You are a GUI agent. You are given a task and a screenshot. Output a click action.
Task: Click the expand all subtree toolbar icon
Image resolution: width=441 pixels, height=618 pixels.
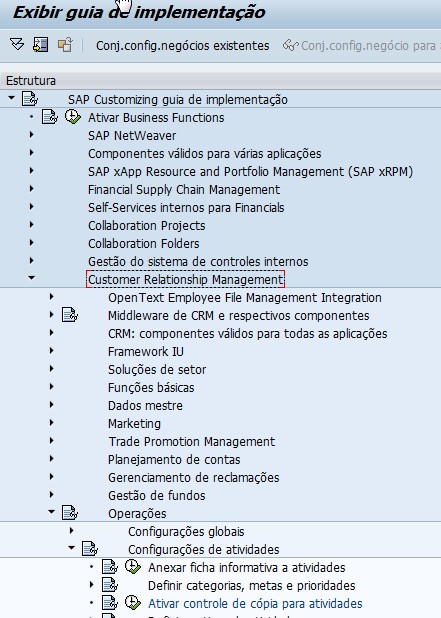tap(17, 45)
